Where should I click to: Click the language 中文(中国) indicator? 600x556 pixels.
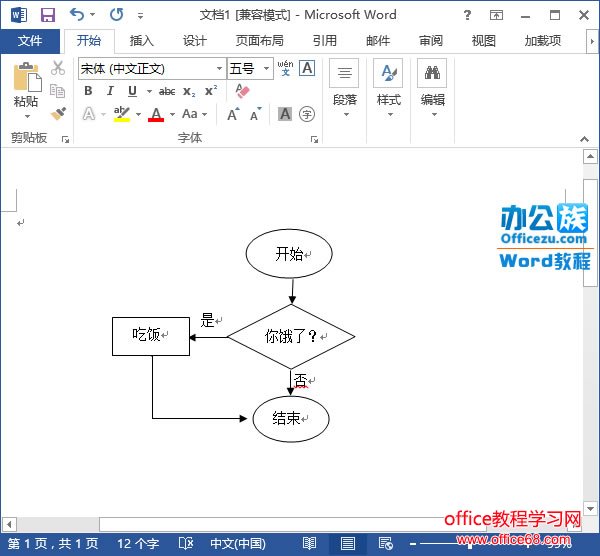click(238, 544)
